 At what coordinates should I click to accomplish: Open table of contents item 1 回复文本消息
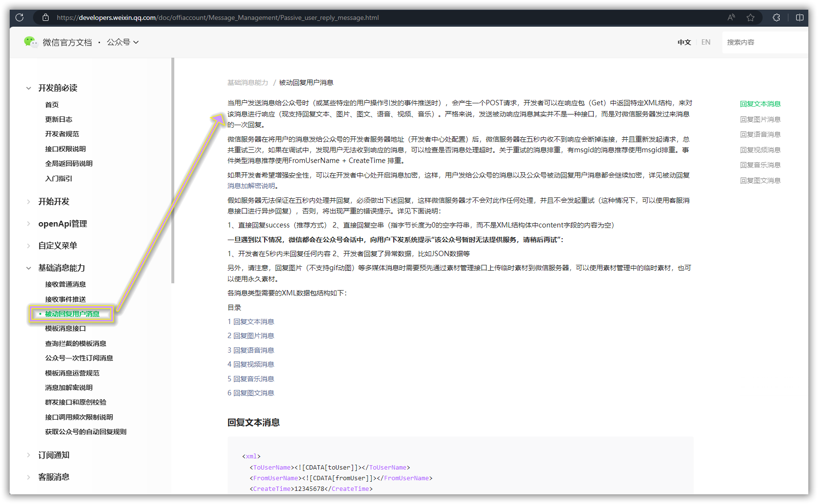click(x=251, y=322)
